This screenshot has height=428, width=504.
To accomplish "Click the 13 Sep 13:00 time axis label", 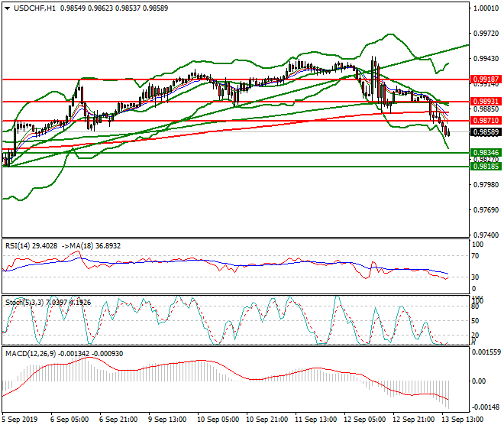I will coord(462,420).
